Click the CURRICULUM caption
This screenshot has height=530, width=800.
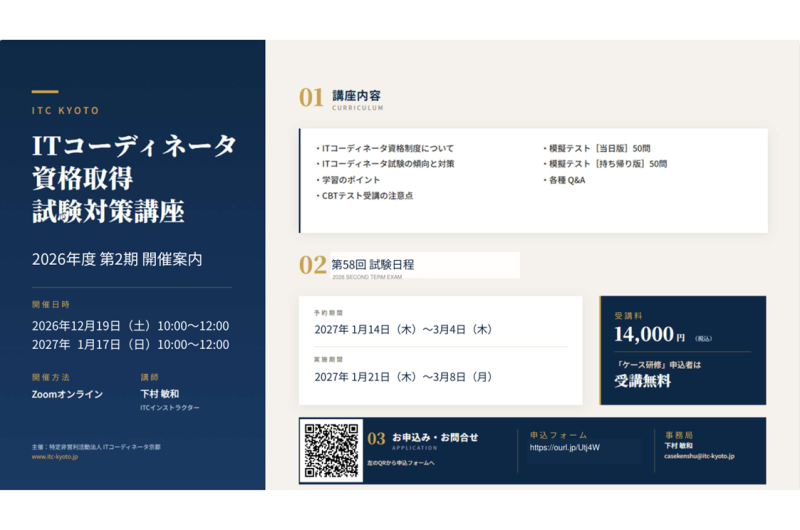[358, 108]
